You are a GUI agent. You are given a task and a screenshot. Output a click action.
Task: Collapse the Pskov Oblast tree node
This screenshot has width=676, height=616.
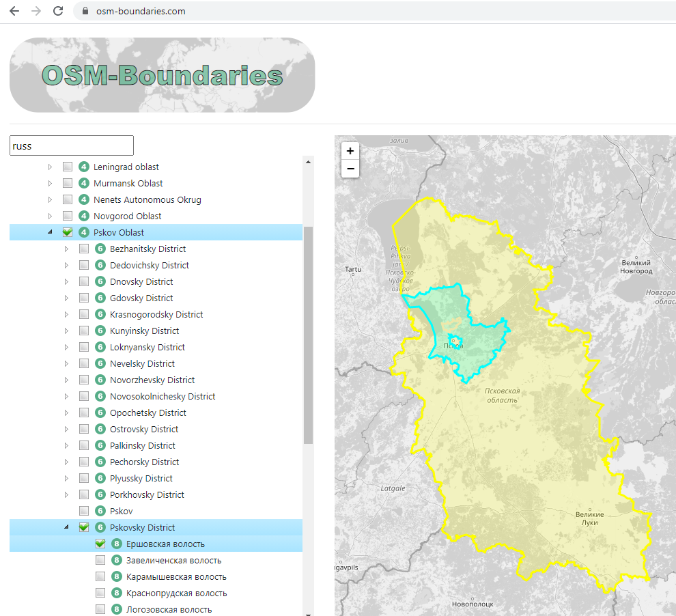point(50,232)
